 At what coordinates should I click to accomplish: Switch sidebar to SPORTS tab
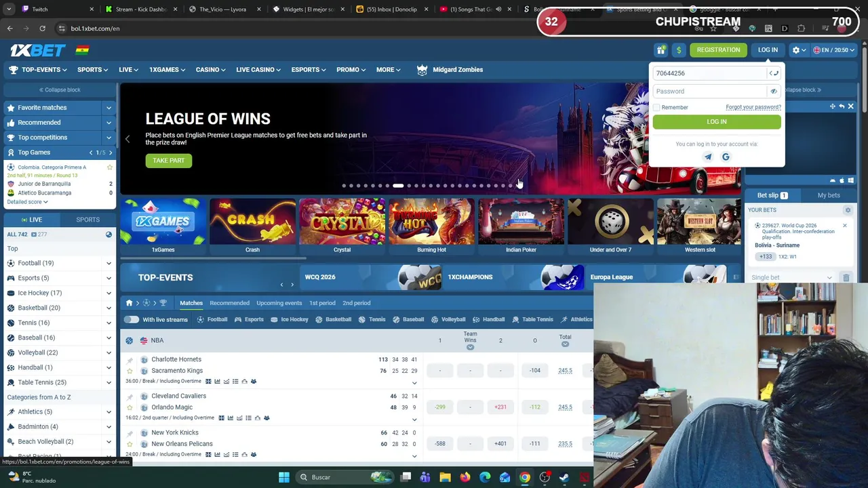tap(87, 220)
